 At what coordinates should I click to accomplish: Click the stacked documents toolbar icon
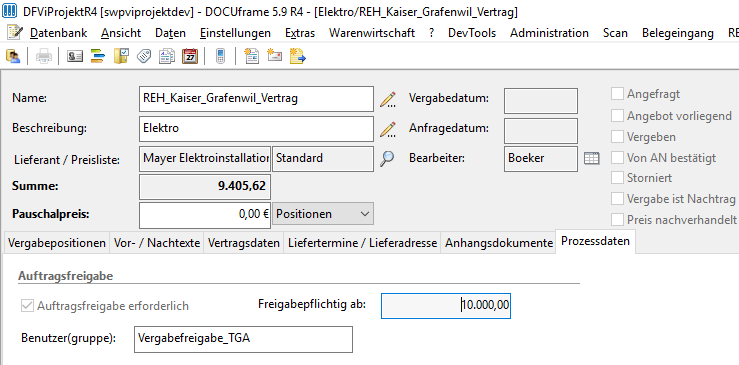coord(167,56)
